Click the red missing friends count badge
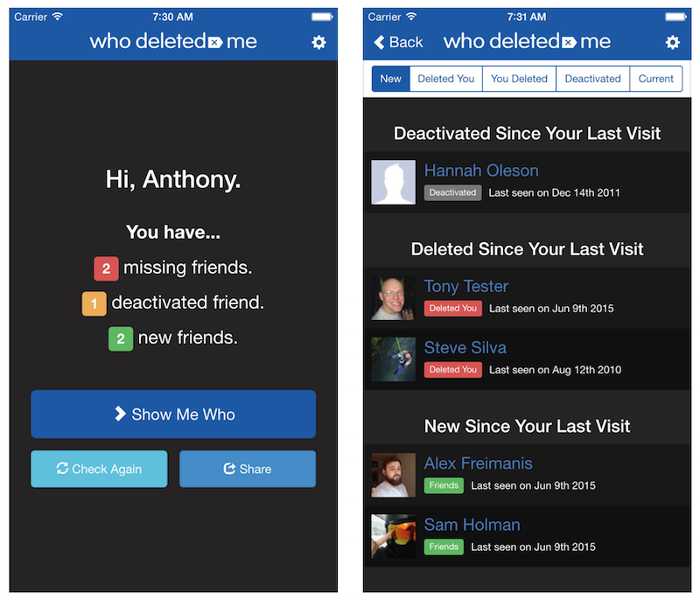The height and width of the screenshot is (599, 700). click(x=106, y=268)
